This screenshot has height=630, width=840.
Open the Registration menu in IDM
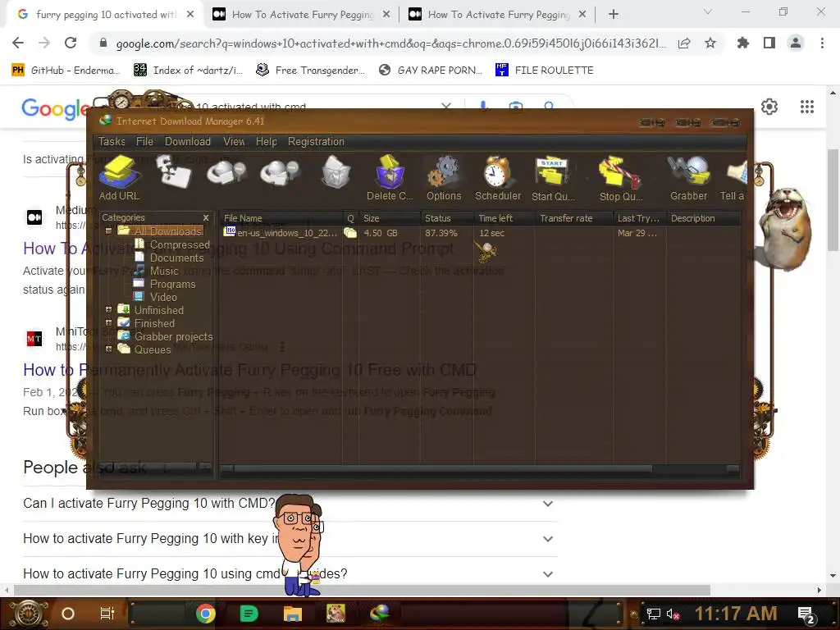316,141
